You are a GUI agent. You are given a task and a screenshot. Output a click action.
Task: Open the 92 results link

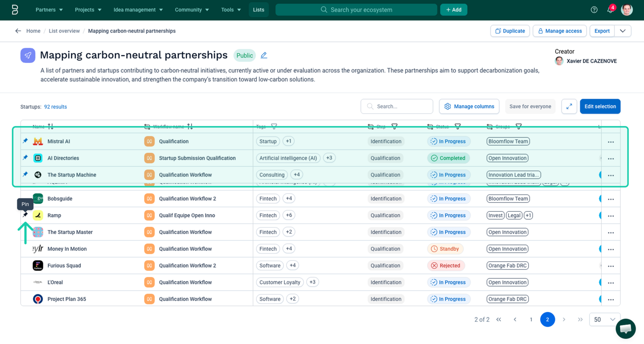coord(56,107)
